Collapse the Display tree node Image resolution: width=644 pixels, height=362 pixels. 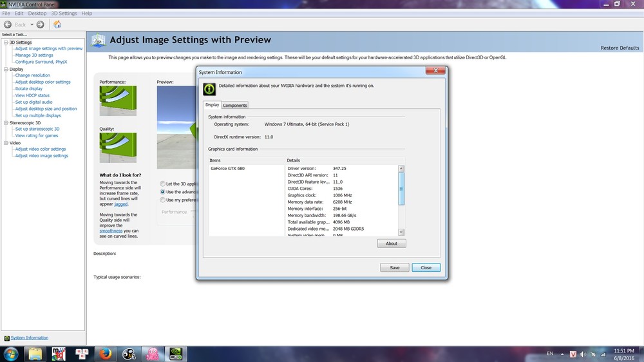tap(6, 69)
